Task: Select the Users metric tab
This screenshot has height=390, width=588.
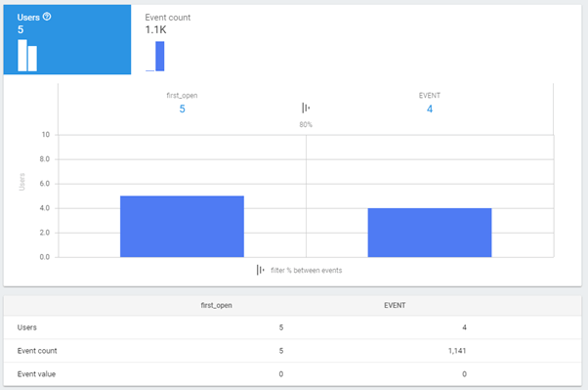Action: pyautogui.click(x=67, y=39)
